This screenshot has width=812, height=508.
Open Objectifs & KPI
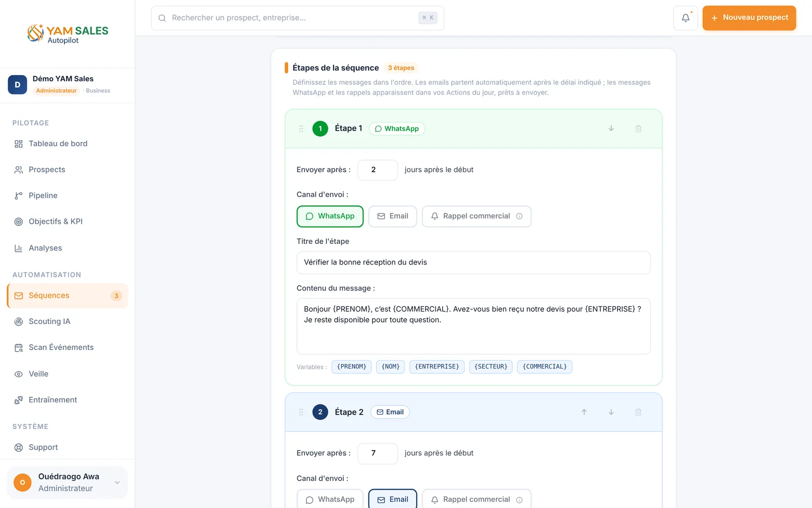point(67,221)
